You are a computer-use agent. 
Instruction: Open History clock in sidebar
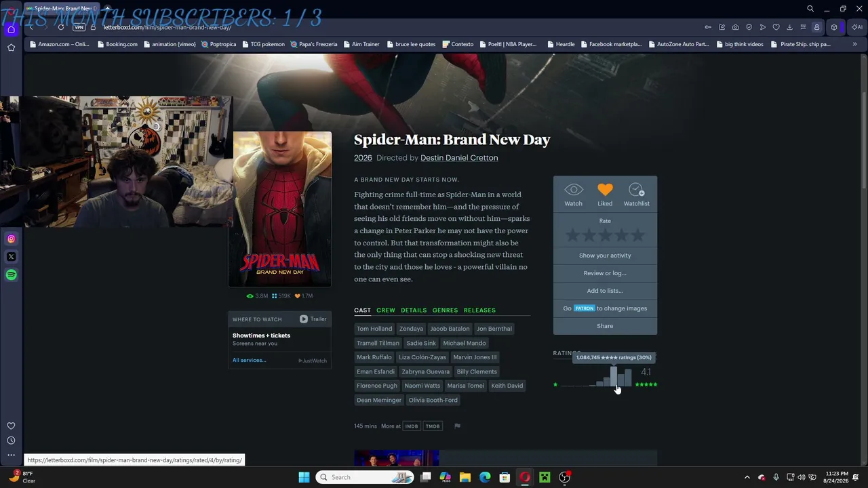click(11, 441)
